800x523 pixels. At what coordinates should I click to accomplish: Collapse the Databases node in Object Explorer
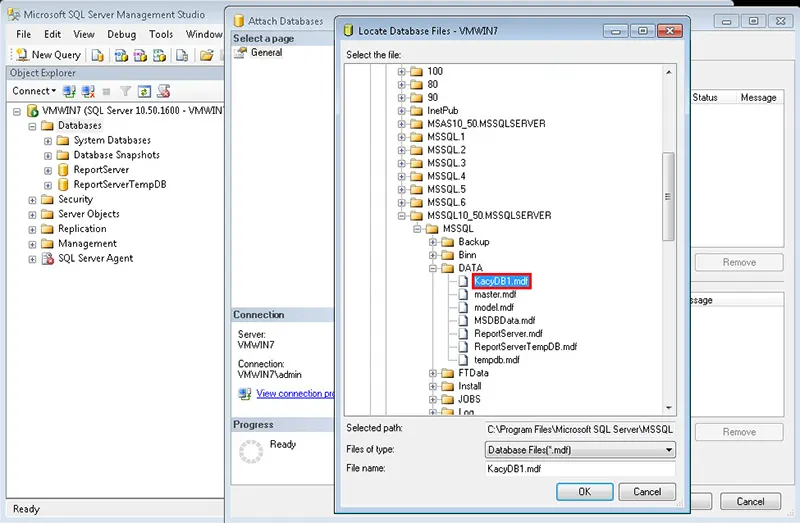32,126
